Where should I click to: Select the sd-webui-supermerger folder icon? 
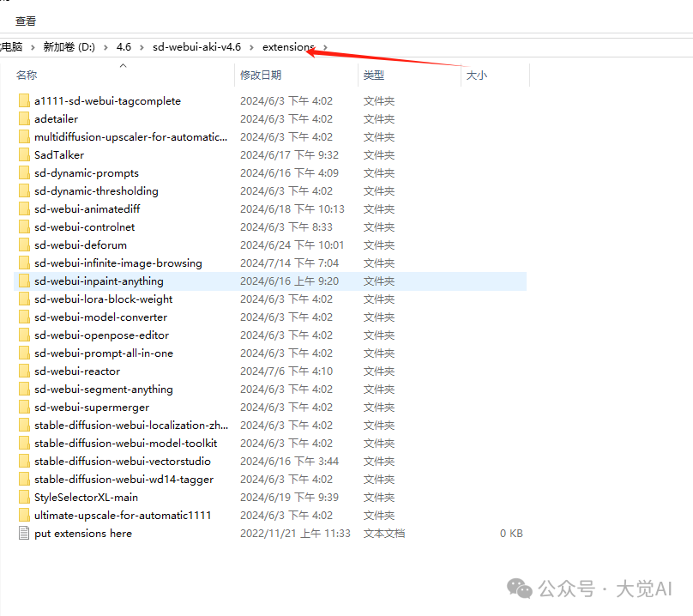pos(24,408)
